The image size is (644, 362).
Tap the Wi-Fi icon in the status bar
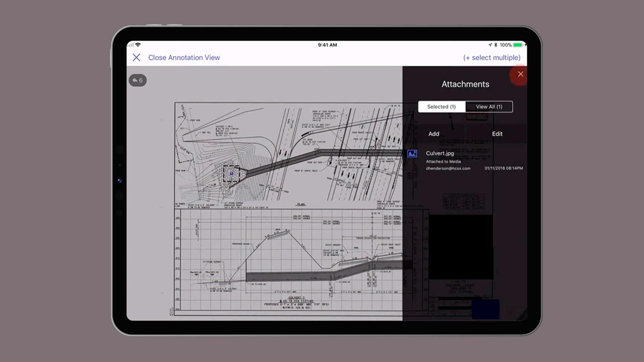click(138, 45)
